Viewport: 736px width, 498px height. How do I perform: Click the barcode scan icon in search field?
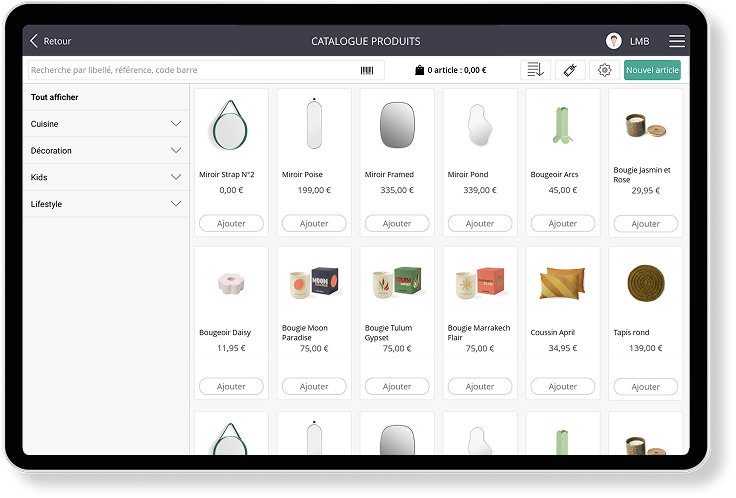[367, 70]
